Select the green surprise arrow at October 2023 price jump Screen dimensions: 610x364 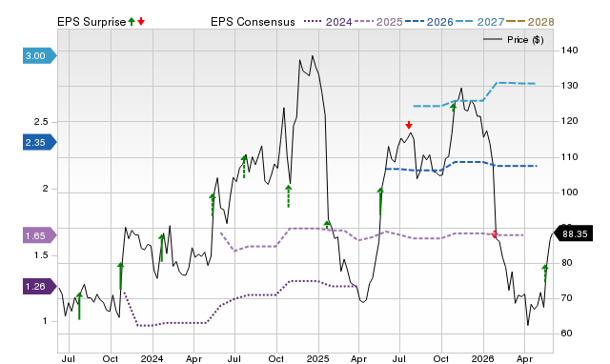(121, 275)
